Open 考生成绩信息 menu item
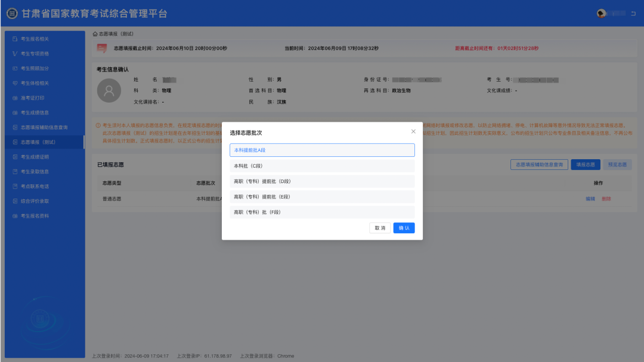 (45, 113)
